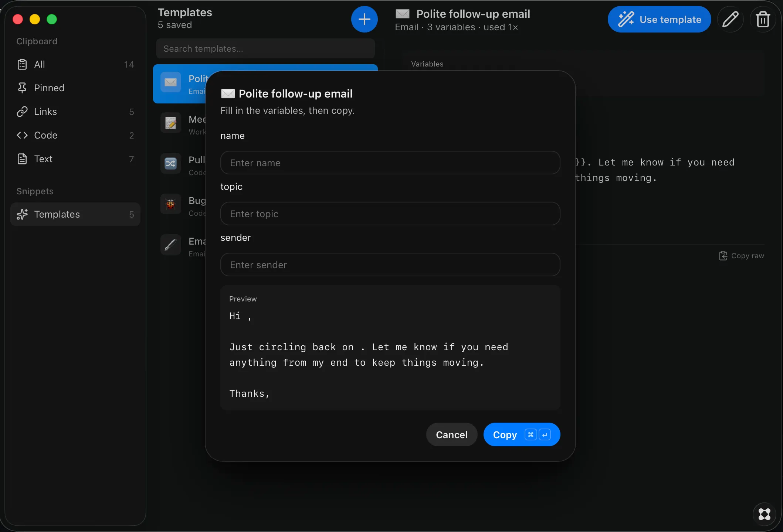Viewport: 783px width, 532px height.
Task: Select the notepad meeting template icon
Action: 170,123
